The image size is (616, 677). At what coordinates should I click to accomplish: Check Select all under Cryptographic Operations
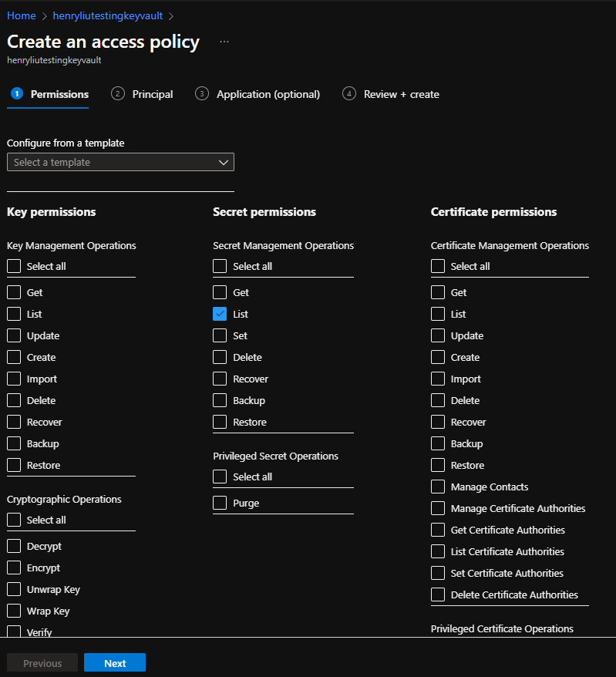click(x=14, y=520)
